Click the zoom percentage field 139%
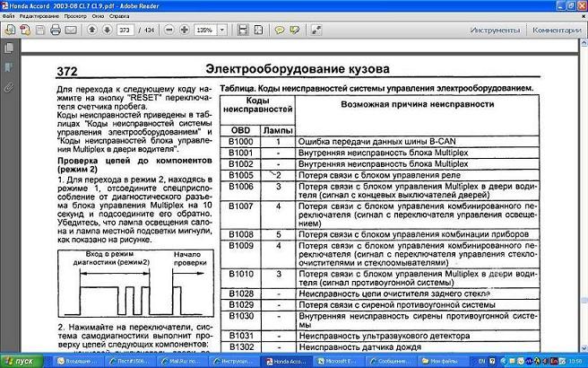Image resolution: width=588 pixels, height=368 pixels. (204, 30)
